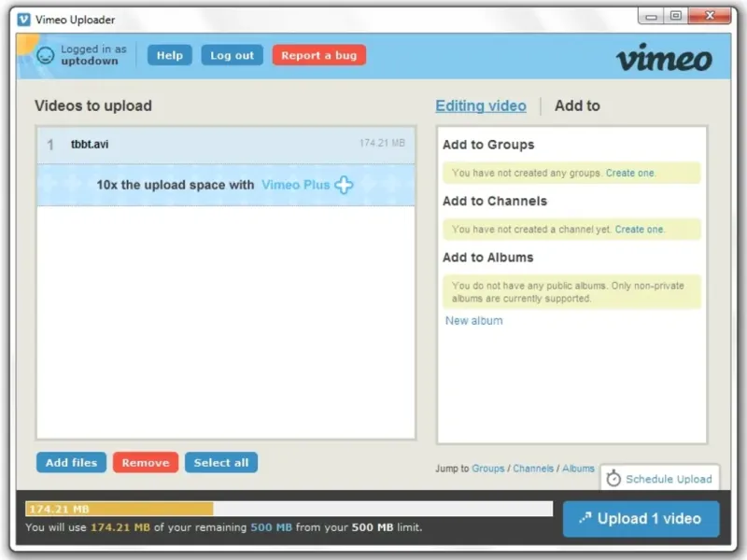This screenshot has height=560, width=747.
Task: Click the remaining 500 MB text in status line
Action: 271,527
